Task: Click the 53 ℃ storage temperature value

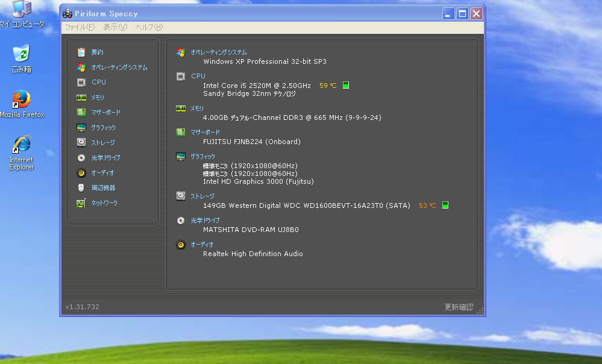Action: [x=427, y=206]
